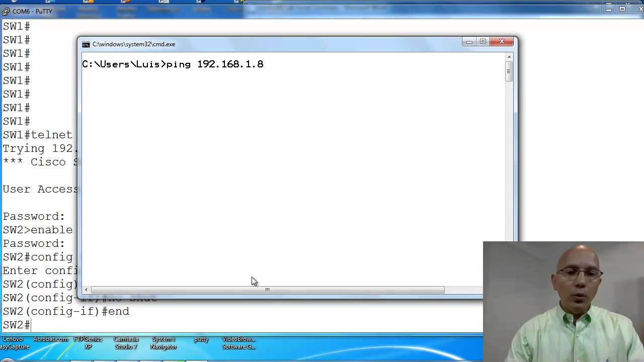Click the cmd vertical scrollbar thumb
Image resolution: width=644 pixels, height=362 pixels.
(509, 71)
